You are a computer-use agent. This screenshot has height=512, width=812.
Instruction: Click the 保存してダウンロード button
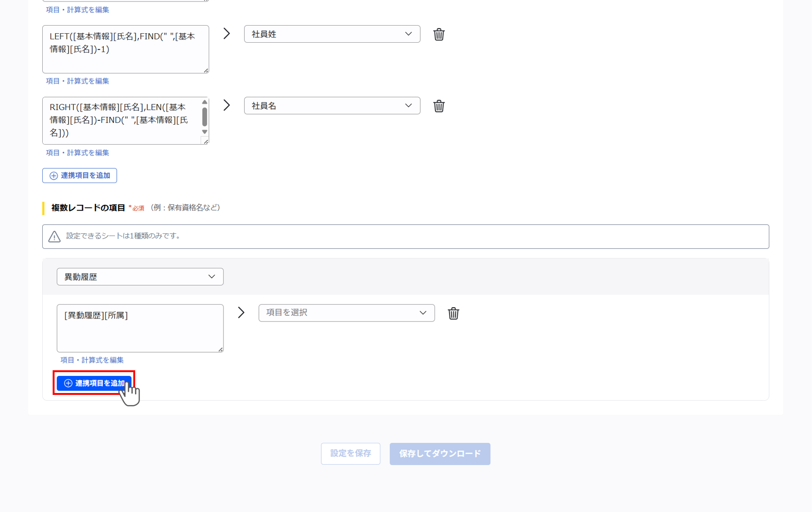point(440,454)
